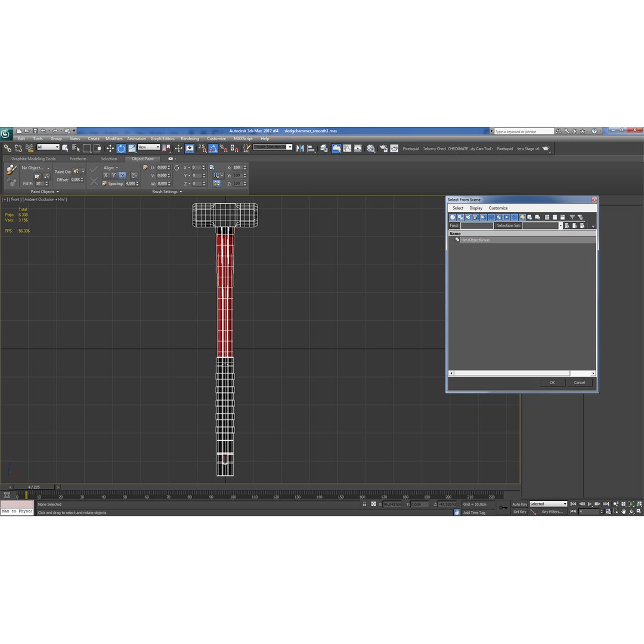Click the keyword search field
This screenshot has width=644, height=644.
pyautogui.click(x=524, y=131)
